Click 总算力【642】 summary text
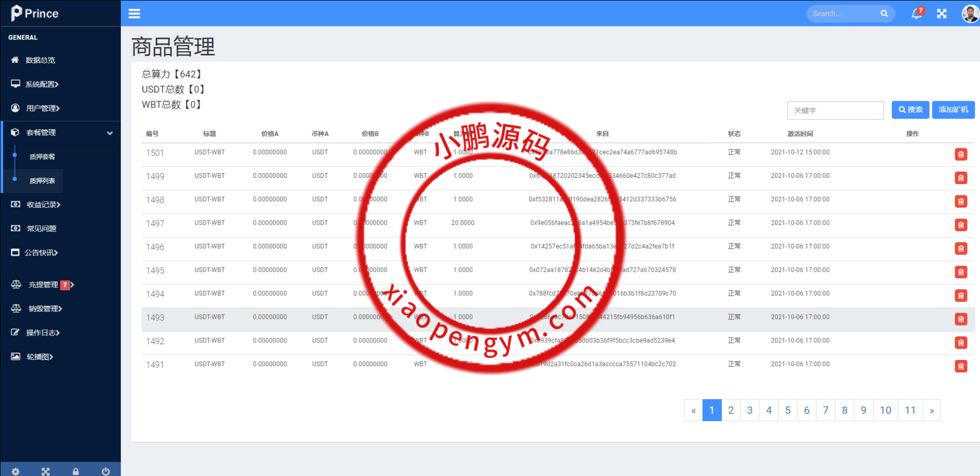Viewport: 980px width, 476px height. point(172,74)
